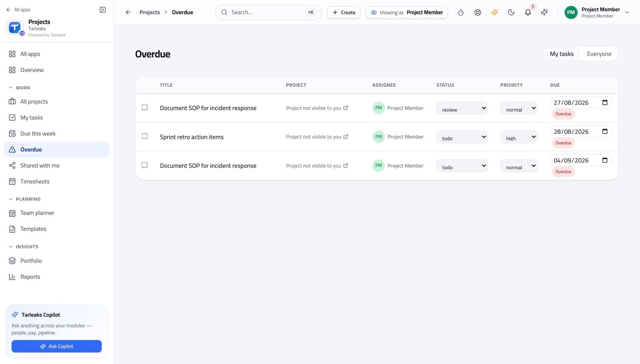
Task: Click the Portfolio layers icon in sidebar
Action: click(x=12, y=261)
